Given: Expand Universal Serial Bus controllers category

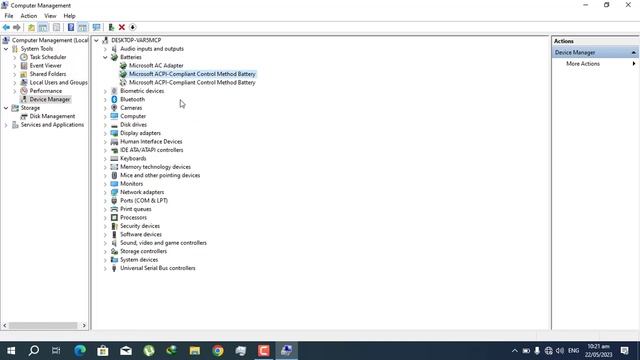Looking at the screenshot, I should click(x=105, y=269).
